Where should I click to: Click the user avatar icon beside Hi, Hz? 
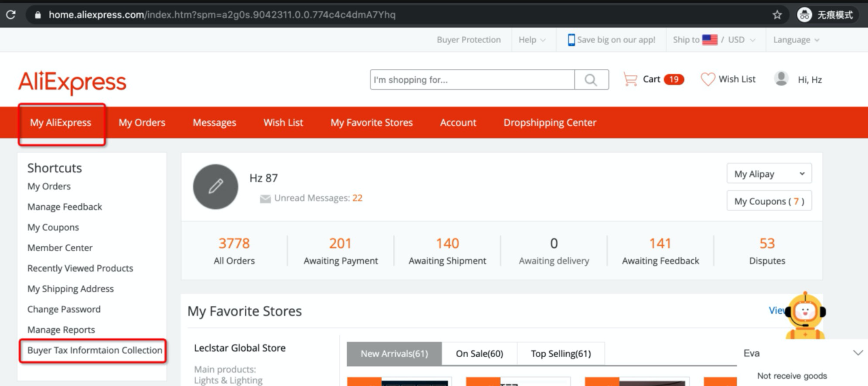(781, 79)
